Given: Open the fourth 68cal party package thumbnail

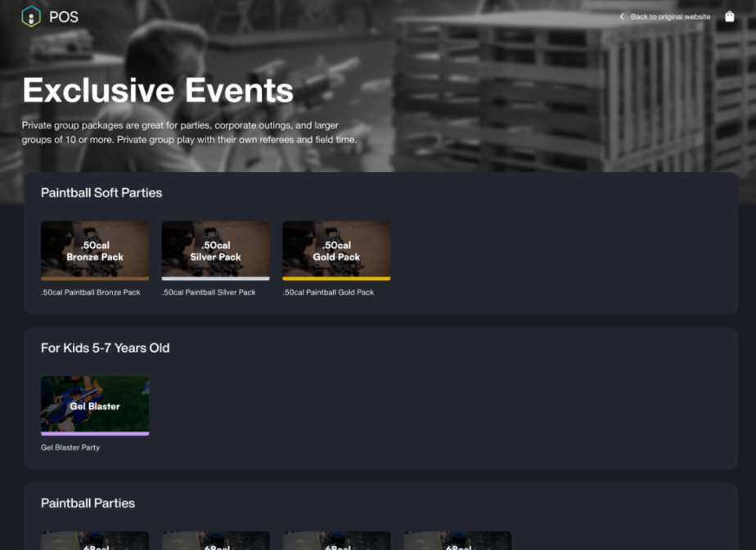Looking at the screenshot, I should point(457,540).
